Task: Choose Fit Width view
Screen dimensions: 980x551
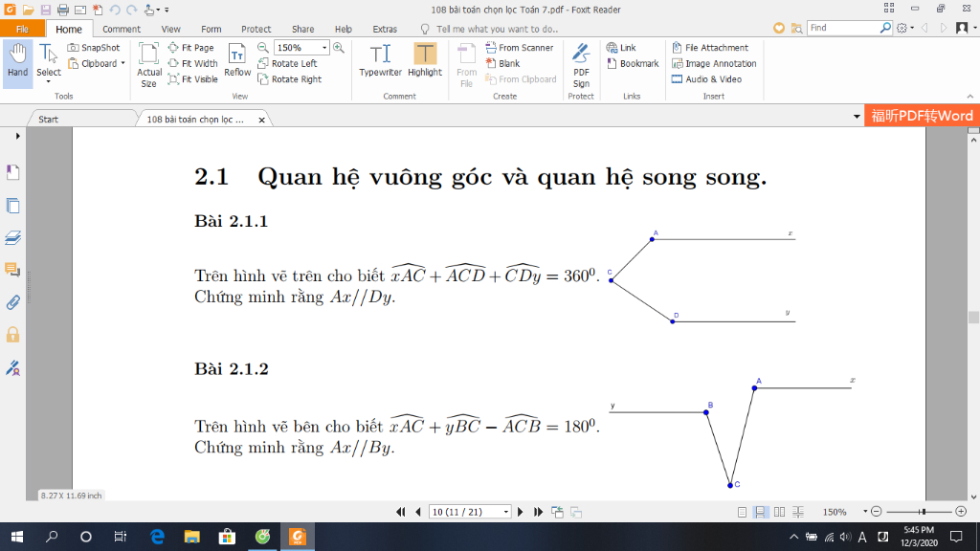Action: tap(193, 63)
